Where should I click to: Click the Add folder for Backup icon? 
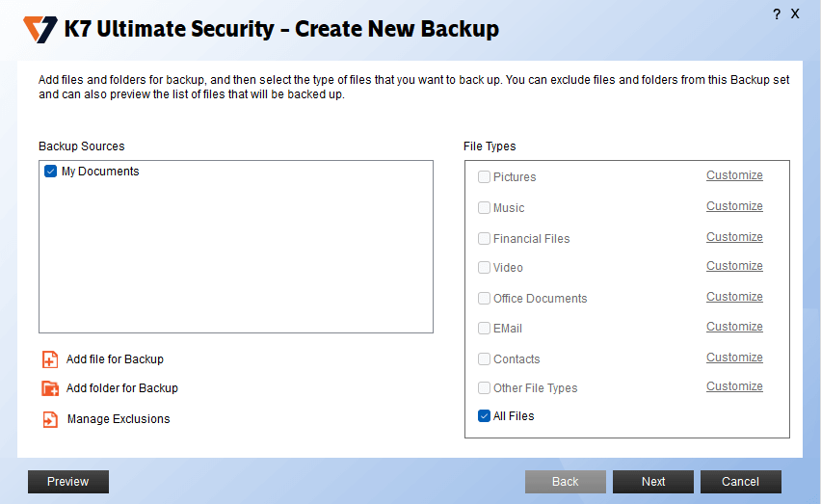coord(50,388)
